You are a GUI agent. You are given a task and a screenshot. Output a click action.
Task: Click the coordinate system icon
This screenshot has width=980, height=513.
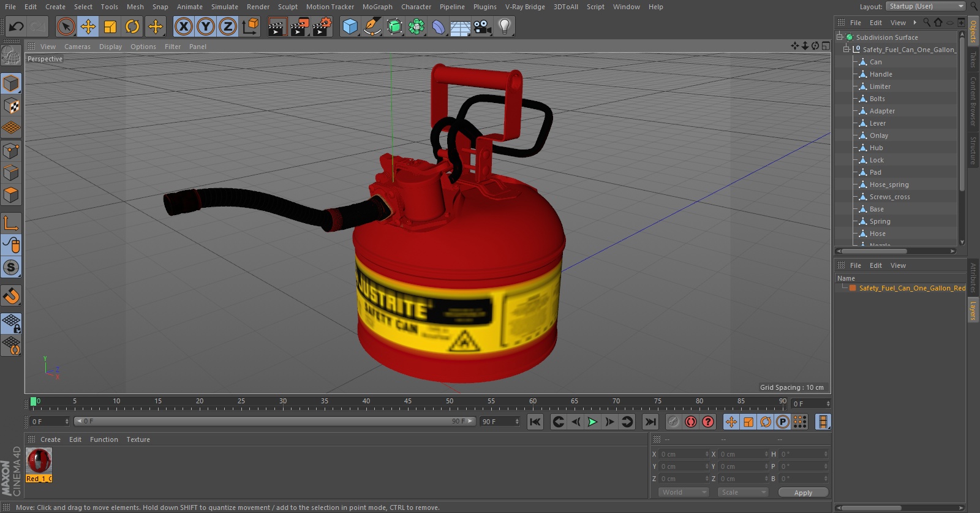click(251, 26)
